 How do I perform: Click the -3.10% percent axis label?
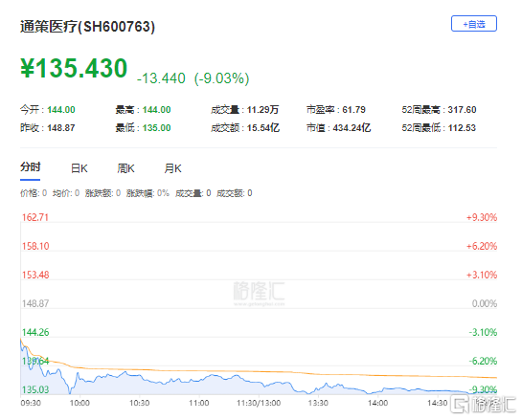(x=483, y=332)
